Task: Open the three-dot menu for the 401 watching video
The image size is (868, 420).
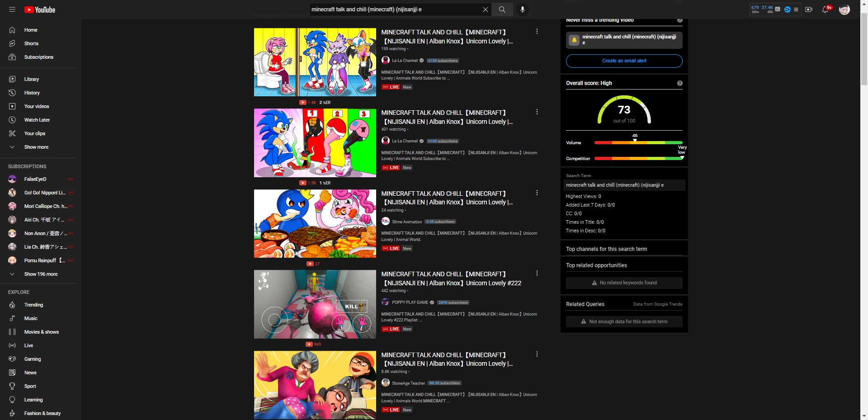Action: (537, 112)
